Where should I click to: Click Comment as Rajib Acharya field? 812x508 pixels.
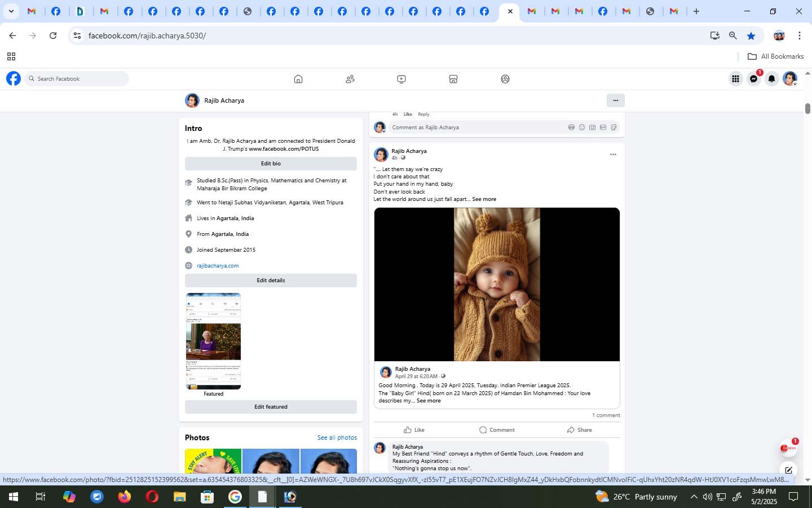(476, 128)
